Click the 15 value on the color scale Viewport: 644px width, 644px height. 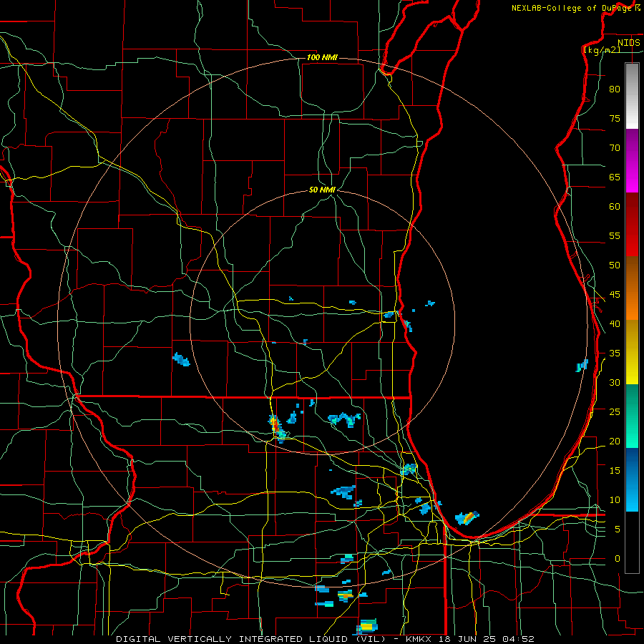tap(615, 471)
